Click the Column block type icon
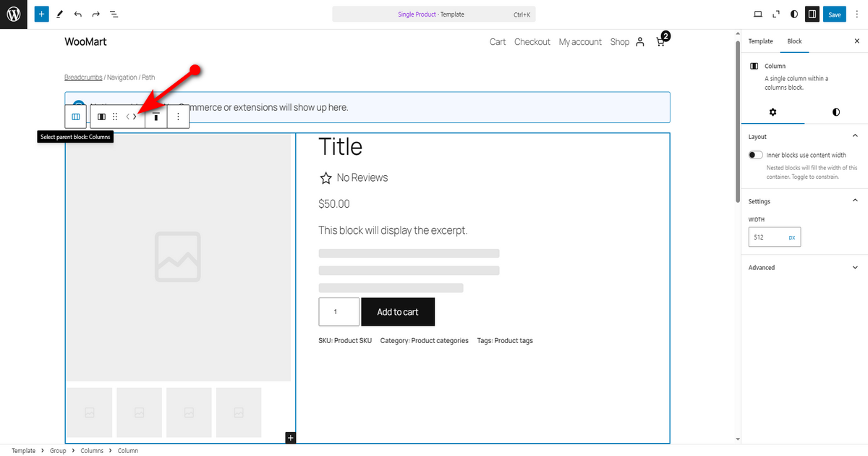The width and height of the screenshot is (868, 456). tap(101, 117)
